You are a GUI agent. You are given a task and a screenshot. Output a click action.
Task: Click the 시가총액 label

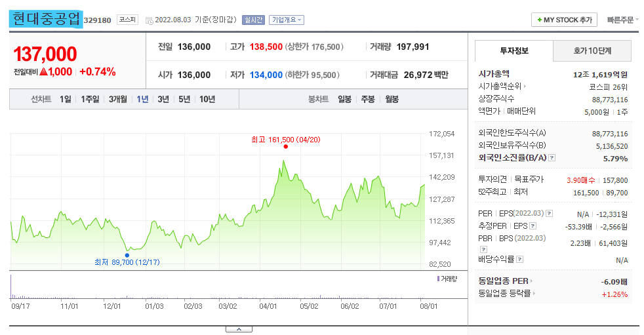(x=494, y=74)
